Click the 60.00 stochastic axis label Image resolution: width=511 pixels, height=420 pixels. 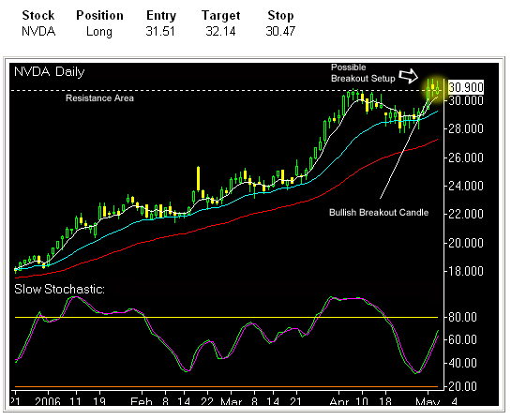pos(462,340)
